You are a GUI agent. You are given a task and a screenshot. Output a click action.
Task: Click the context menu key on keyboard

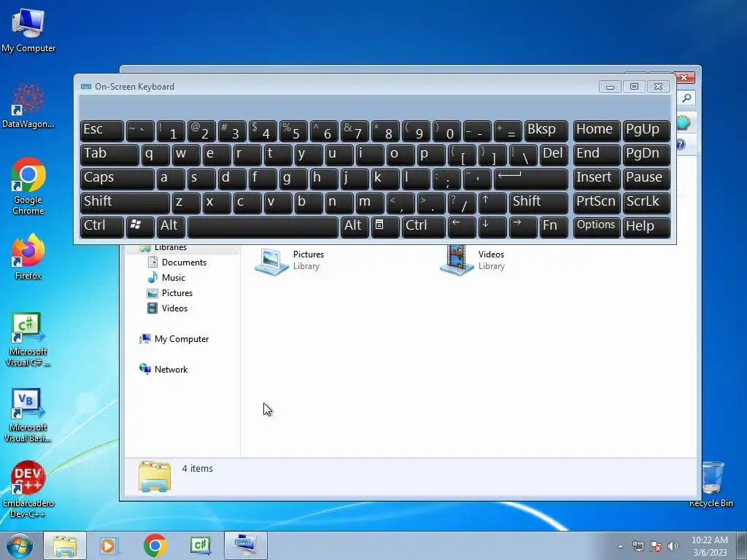[x=385, y=227]
